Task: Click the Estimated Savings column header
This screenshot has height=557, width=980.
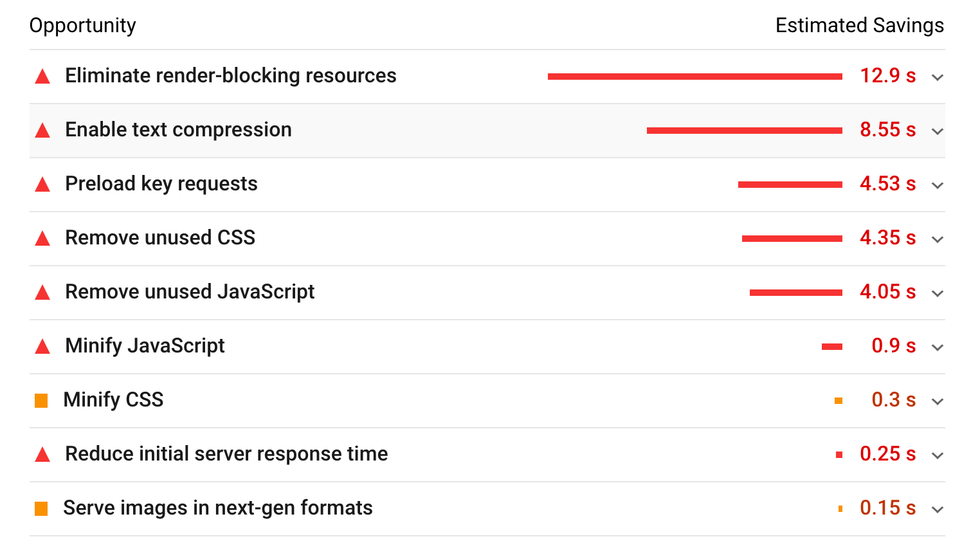Action: coord(860,25)
